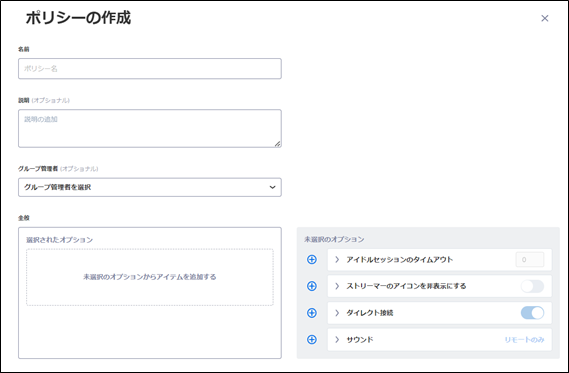Viewport: 569px width, 373px height.
Task: Add ダイレクト接続 option with plus icon
Action: [x=312, y=313]
